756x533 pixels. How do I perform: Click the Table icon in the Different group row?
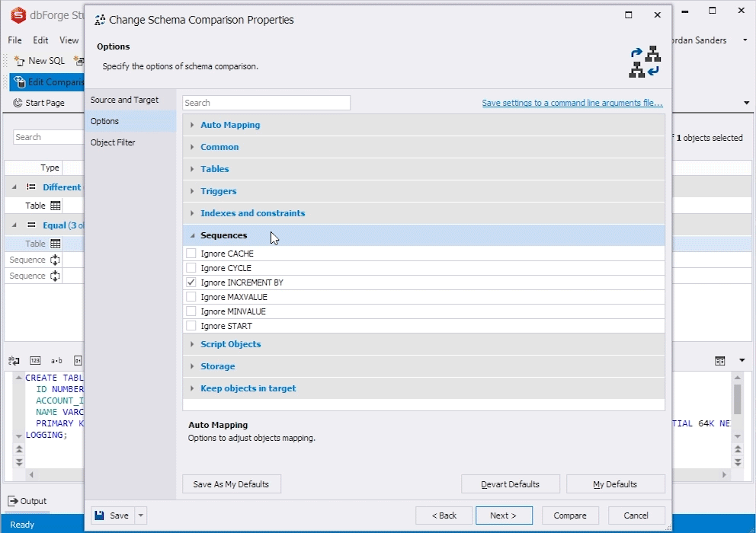tap(56, 206)
